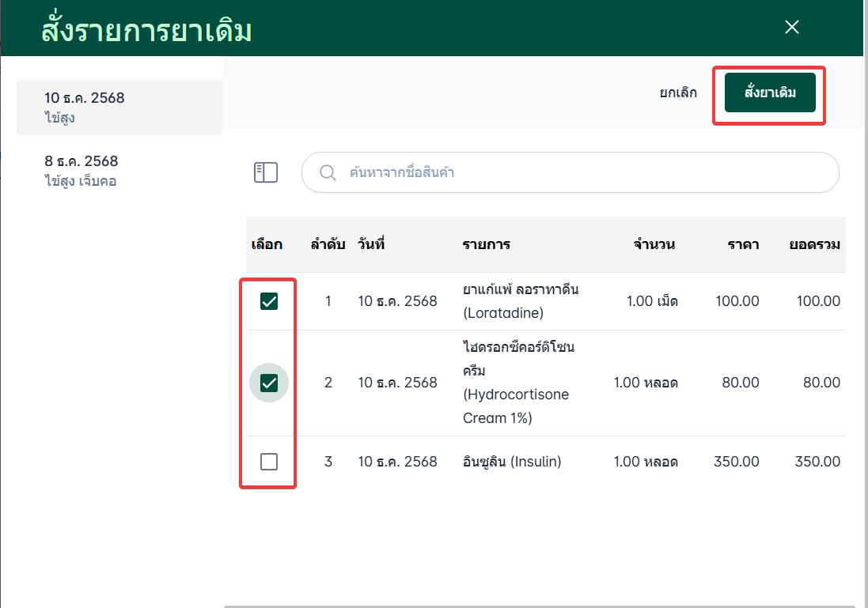Screen dimensions: 868x608
Task: Click the เลือก column header
Action: (x=267, y=244)
